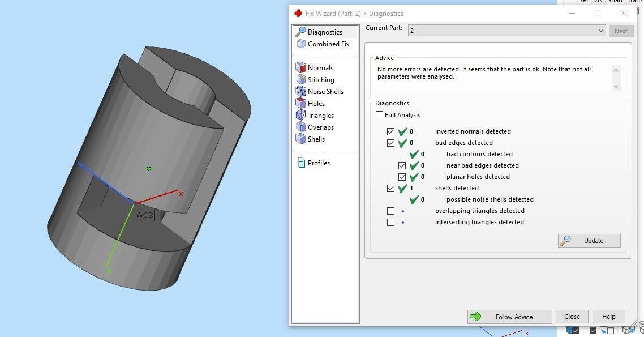Click the Advice box scroll down arrow

point(616,86)
